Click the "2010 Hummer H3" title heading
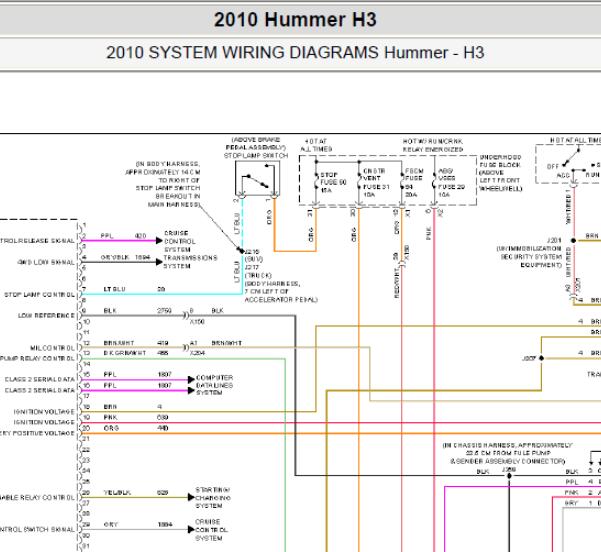The height and width of the screenshot is (552, 601). 295,20
